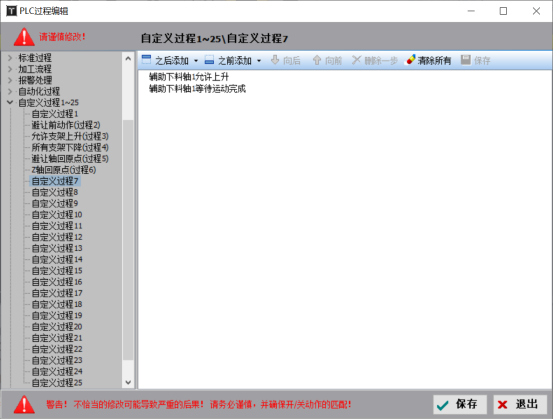Select the step 辅助下料轴1等待运动完成
This screenshot has width=554, height=420.
[197, 89]
